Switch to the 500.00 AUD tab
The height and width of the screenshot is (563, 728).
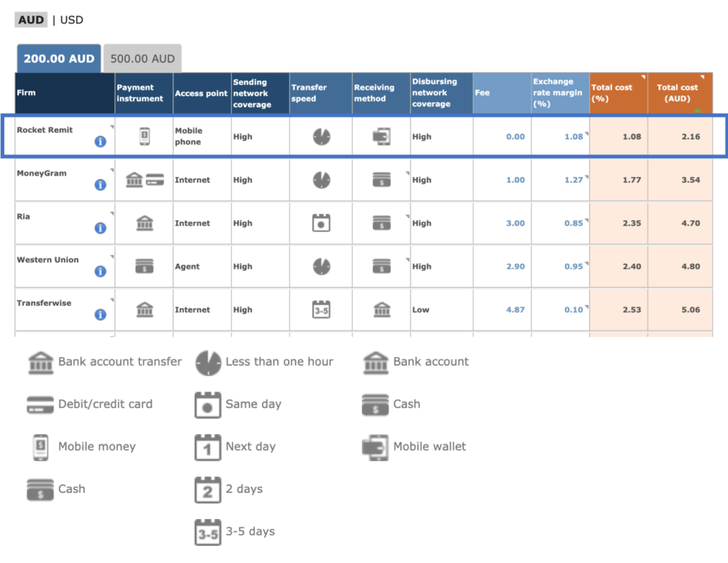click(x=142, y=58)
